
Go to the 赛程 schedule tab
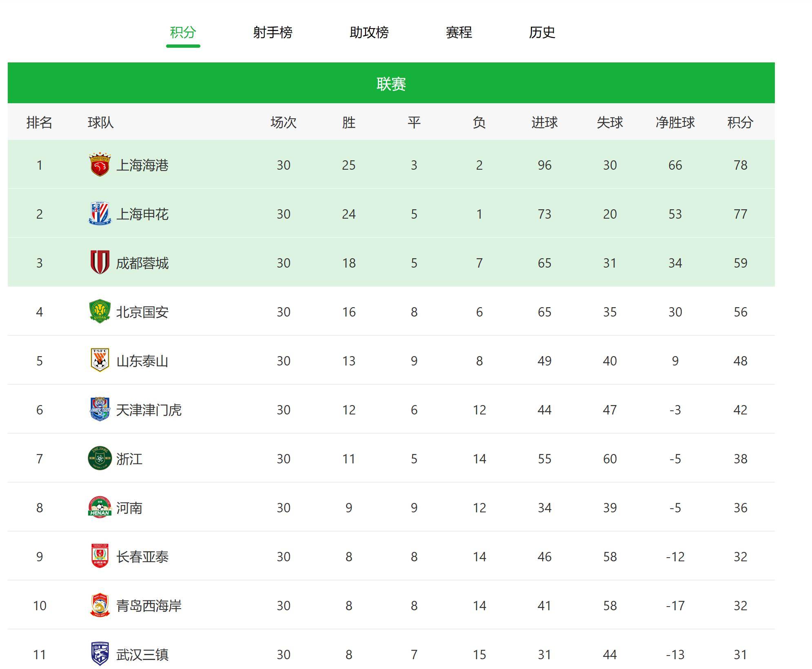(x=459, y=32)
